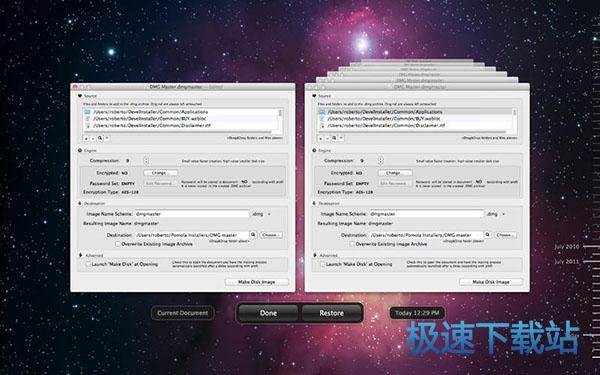Screen dimensions: 600x375
Task: Click the Restore button
Action: click(x=331, y=313)
